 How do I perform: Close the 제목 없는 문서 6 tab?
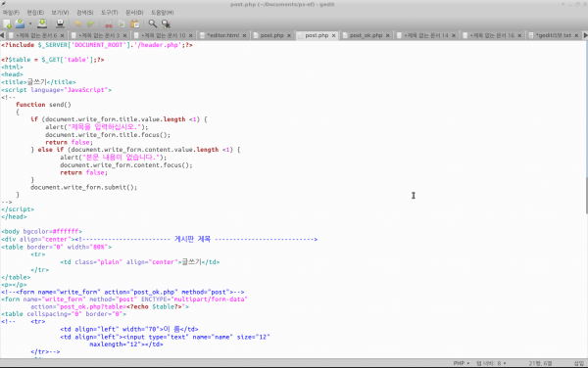[x=63, y=35]
